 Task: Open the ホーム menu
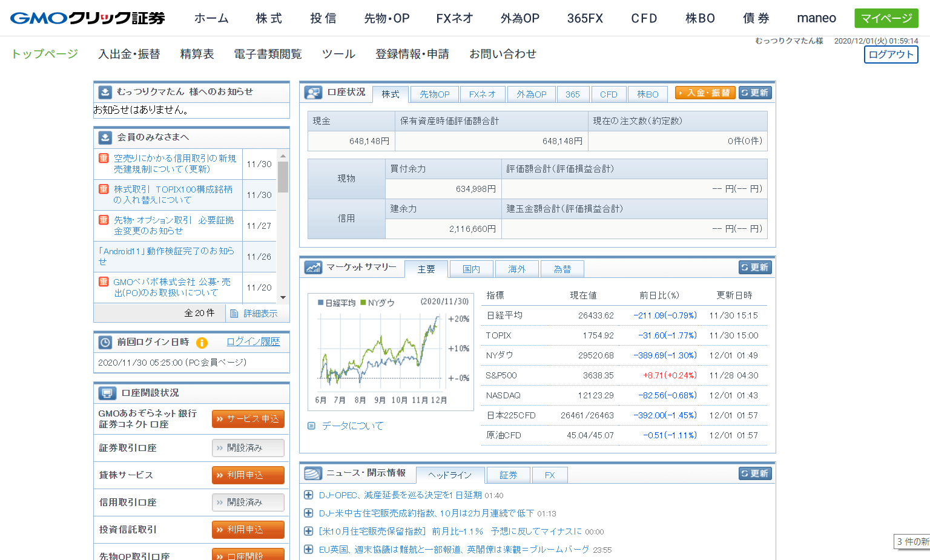(x=211, y=18)
